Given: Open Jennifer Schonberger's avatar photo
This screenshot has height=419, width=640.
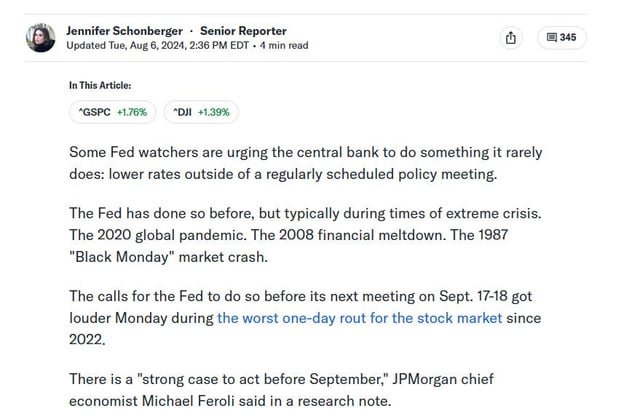Looking at the screenshot, I should (x=41, y=38).
